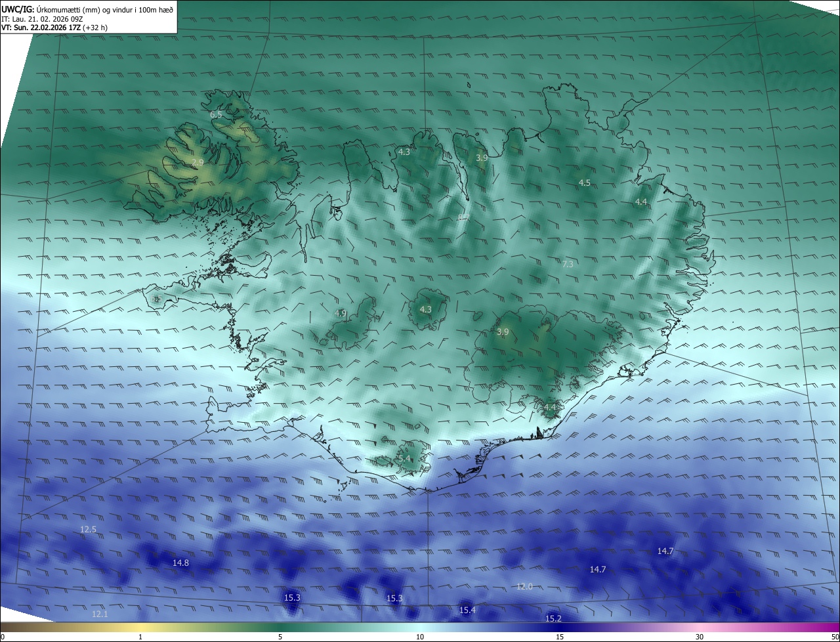The height and width of the screenshot is (642, 840).
Task: Click the 12.5 value over the ocean
Action: (x=88, y=530)
